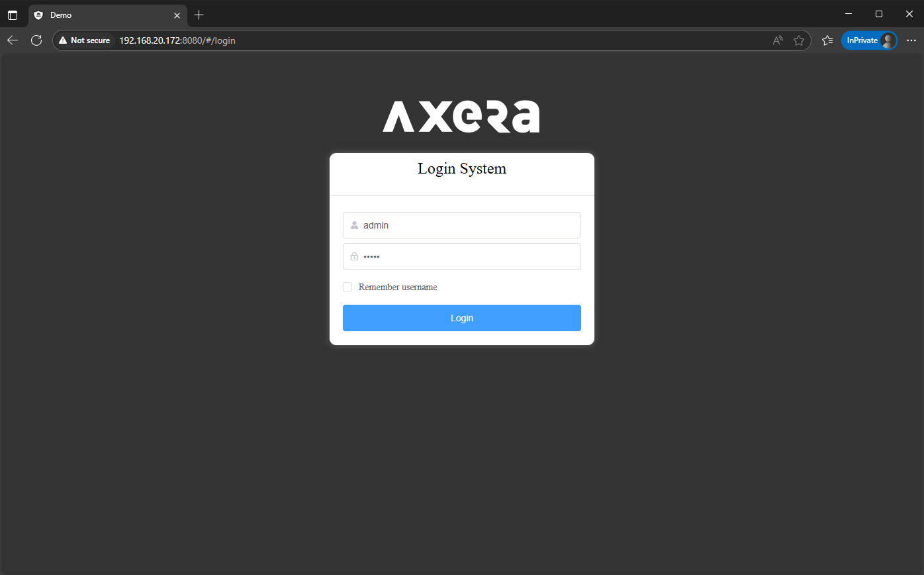Enable the Remember username checkbox

(347, 287)
